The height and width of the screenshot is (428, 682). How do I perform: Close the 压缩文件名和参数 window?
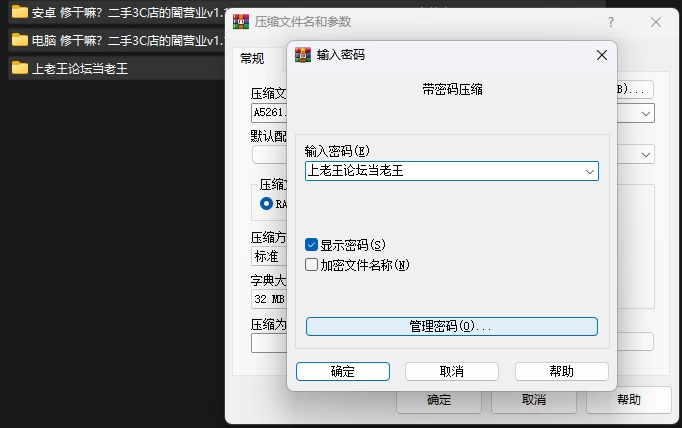tap(656, 22)
